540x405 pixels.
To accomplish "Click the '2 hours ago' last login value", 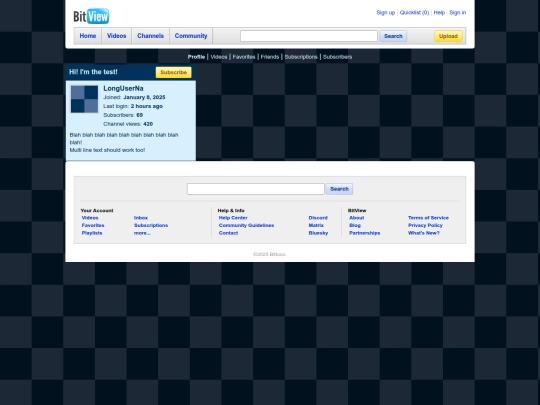I will [x=147, y=106].
